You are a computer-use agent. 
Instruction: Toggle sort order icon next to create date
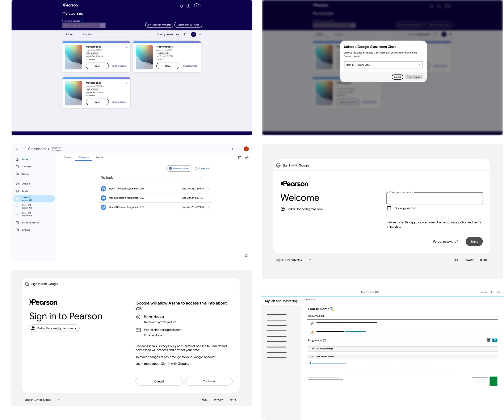(185, 34)
